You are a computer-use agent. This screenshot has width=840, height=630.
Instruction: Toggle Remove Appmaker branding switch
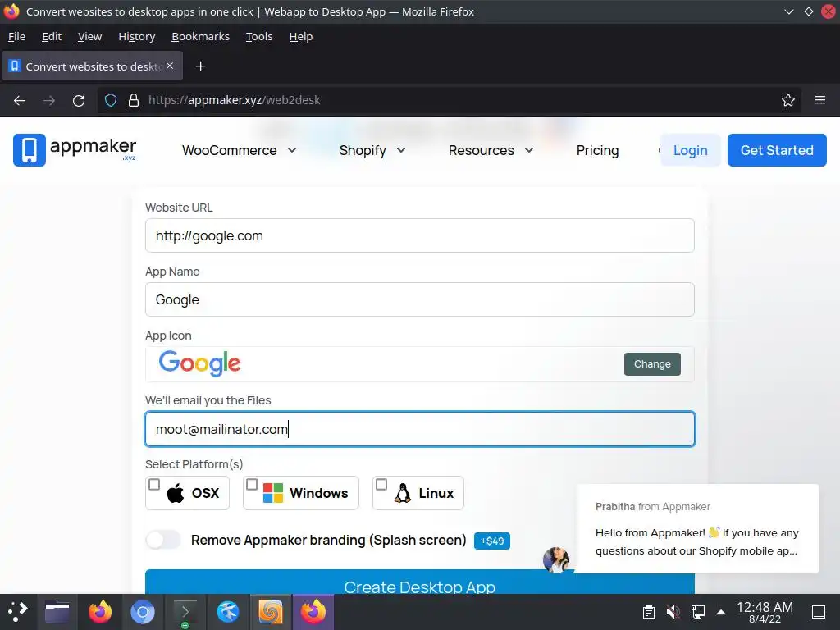[x=163, y=540]
